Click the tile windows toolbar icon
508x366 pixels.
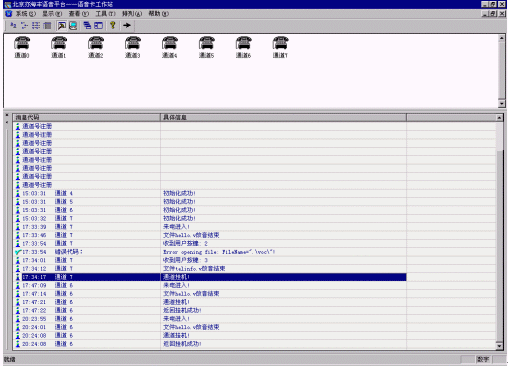pos(98,25)
